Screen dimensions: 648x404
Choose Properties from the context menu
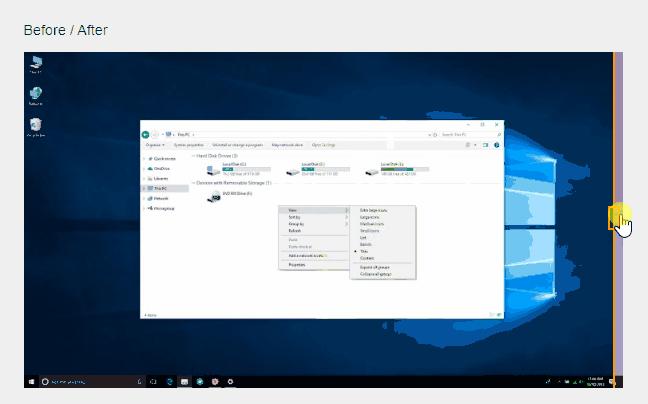click(x=314, y=265)
